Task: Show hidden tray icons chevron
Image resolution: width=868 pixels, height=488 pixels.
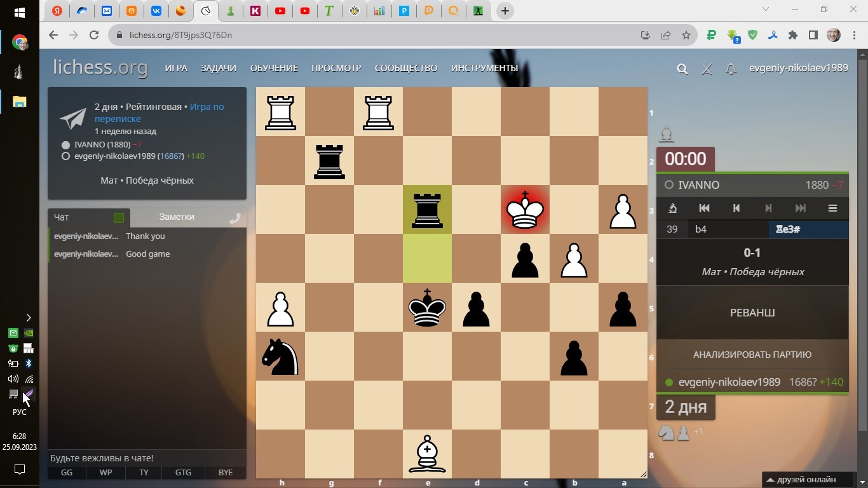Action: pos(28,318)
